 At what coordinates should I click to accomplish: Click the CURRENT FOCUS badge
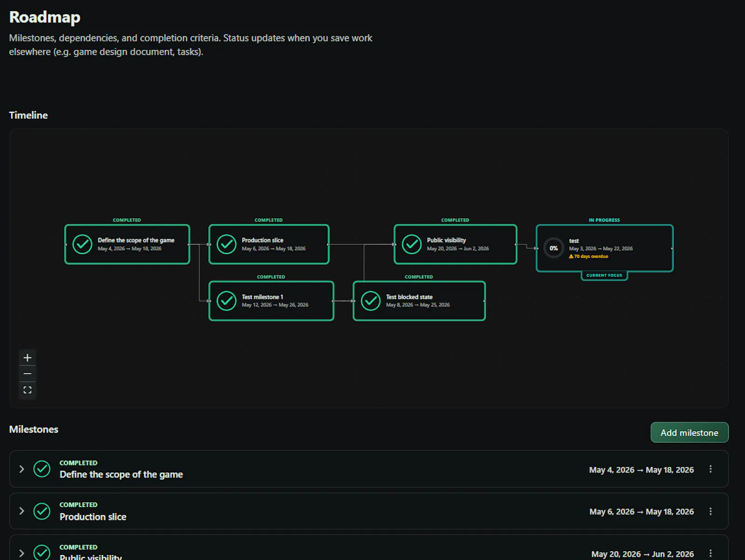604,275
